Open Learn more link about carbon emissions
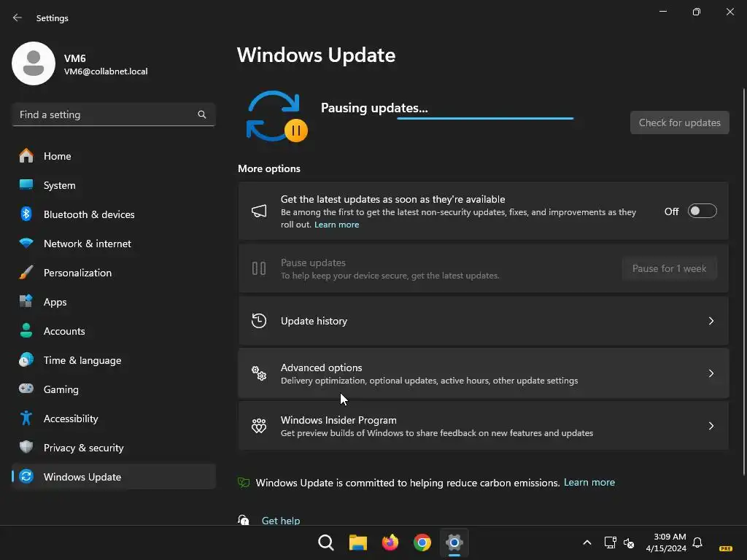The width and height of the screenshot is (747, 560). 589,483
